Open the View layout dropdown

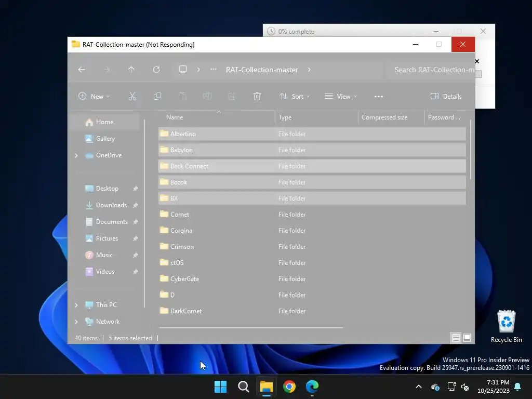point(341,96)
